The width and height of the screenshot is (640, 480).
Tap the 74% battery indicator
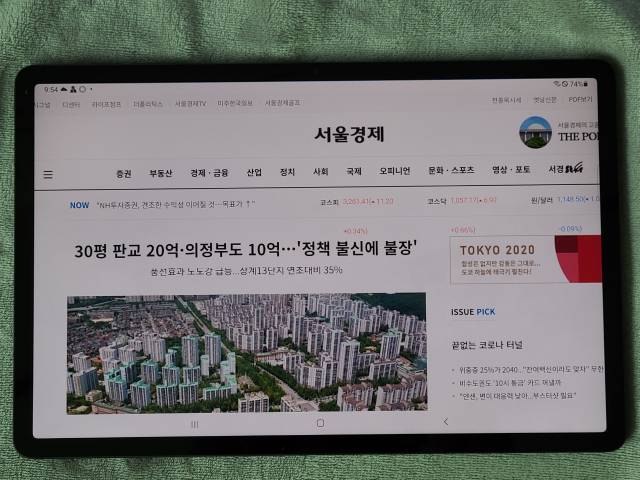point(578,84)
